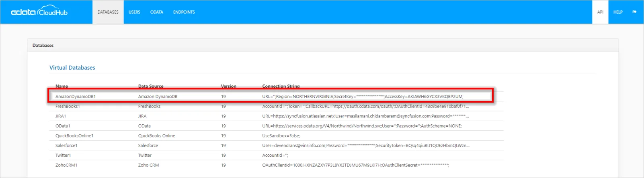Click the Name column header
Screen dimensions: 644x178
[62, 86]
